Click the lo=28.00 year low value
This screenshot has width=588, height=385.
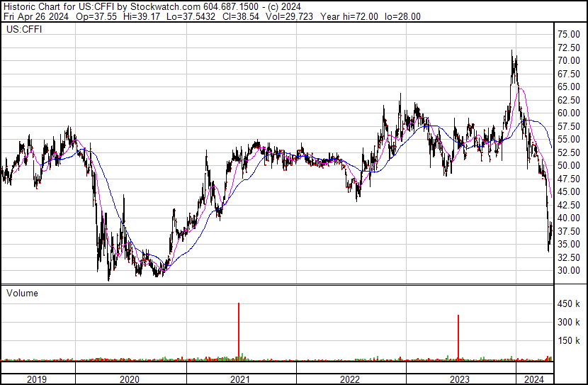coord(402,16)
